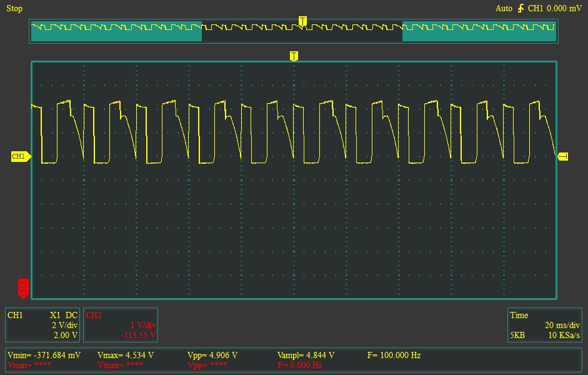Click the T trigger marker above main grid
The width and height of the screenshot is (588, 375).
click(294, 56)
